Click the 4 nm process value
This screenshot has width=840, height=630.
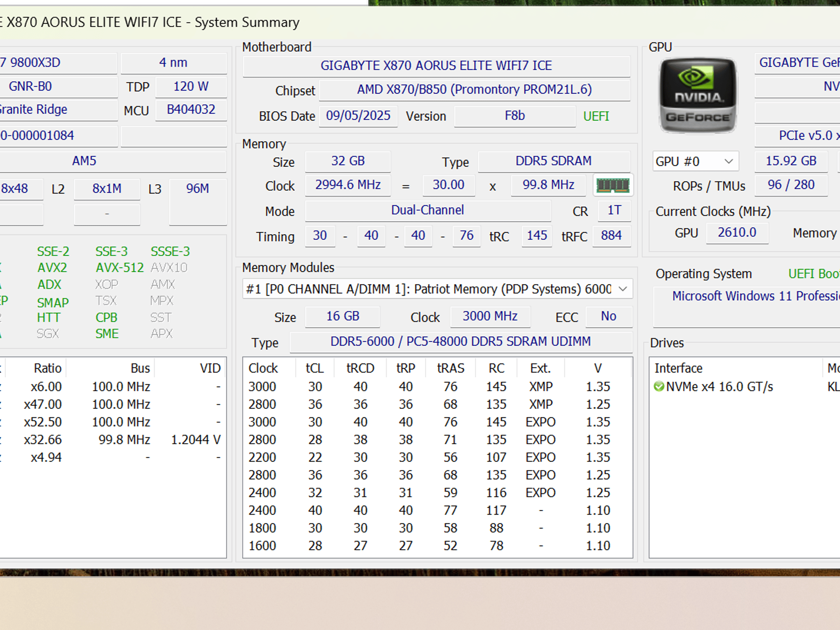173,63
